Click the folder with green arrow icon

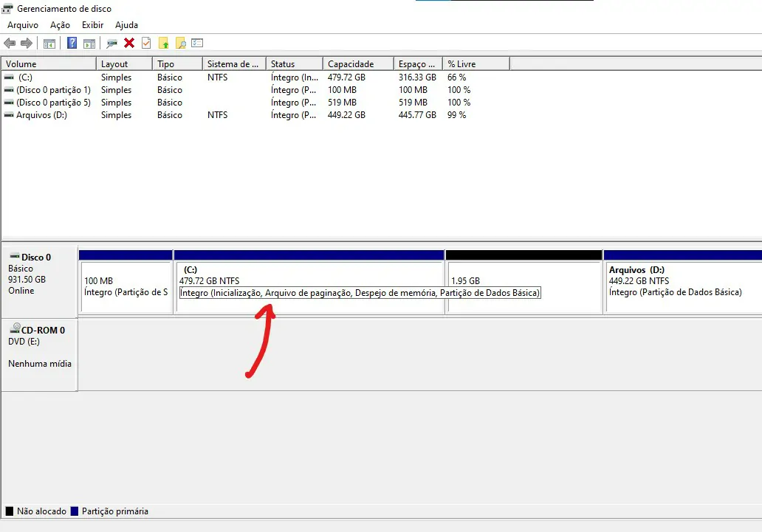pos(163,44)
